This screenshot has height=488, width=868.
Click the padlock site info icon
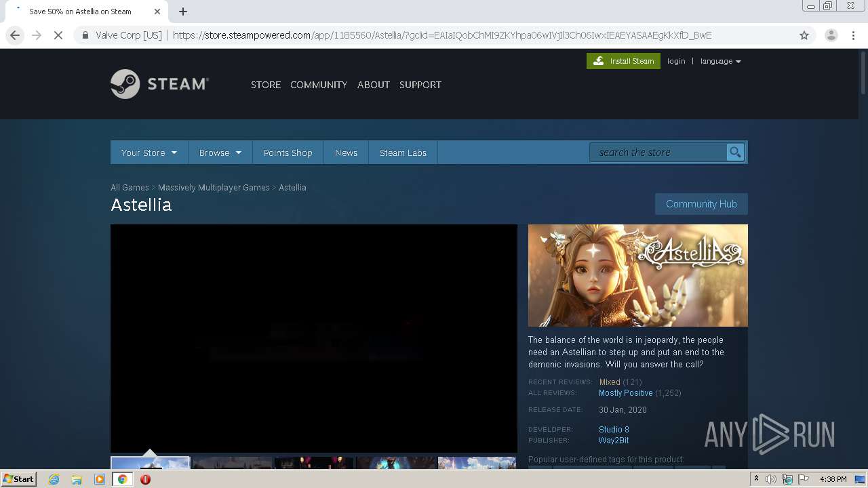point(85,35)
